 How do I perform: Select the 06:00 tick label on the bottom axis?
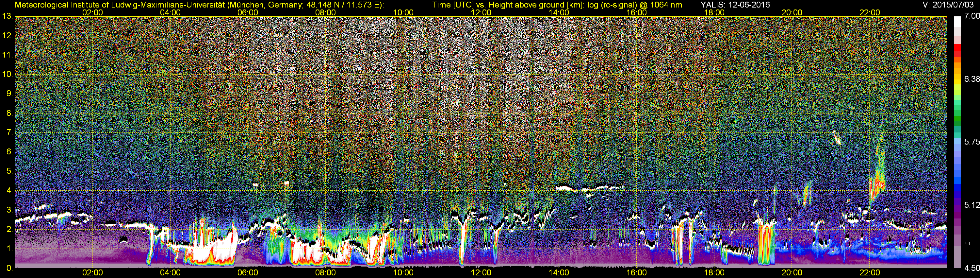pos(248,273)
